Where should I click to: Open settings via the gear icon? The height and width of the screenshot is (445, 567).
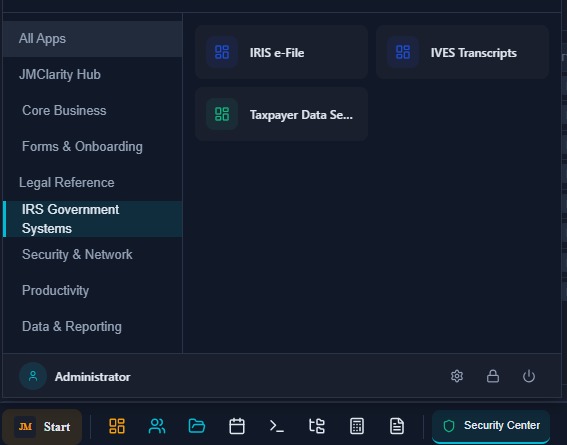457,376
